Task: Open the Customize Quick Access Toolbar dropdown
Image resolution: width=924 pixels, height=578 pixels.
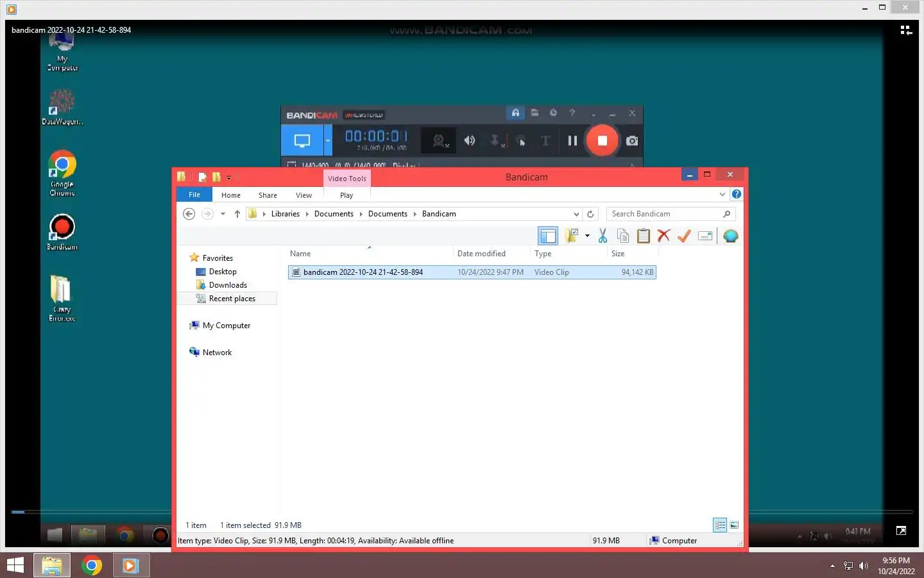Action: point(228,178)
